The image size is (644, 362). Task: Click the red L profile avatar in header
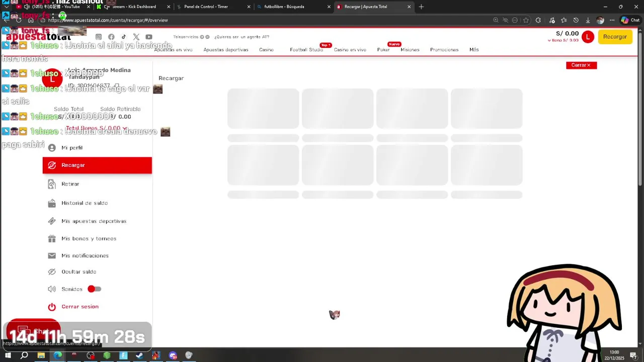(x=588, y=37)
